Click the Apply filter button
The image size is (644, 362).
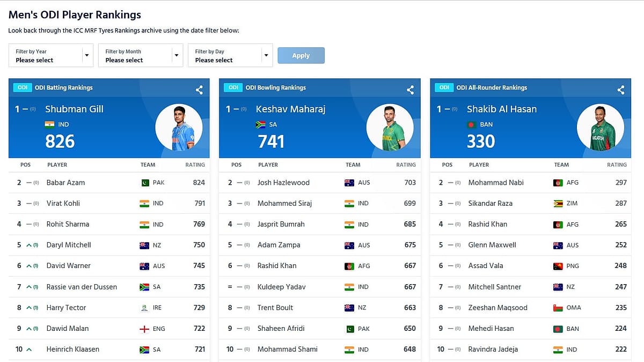[301, 55]
